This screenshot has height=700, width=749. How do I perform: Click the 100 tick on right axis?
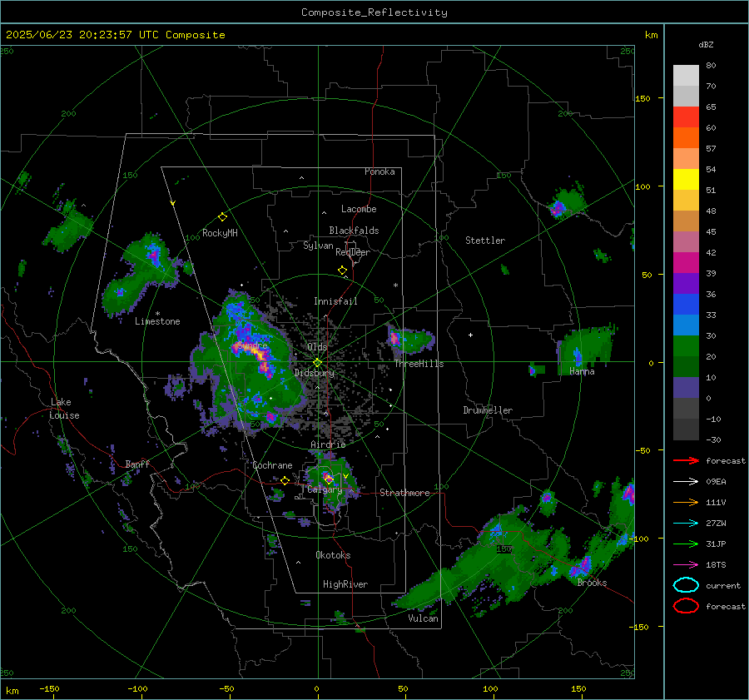click(643, 186)
